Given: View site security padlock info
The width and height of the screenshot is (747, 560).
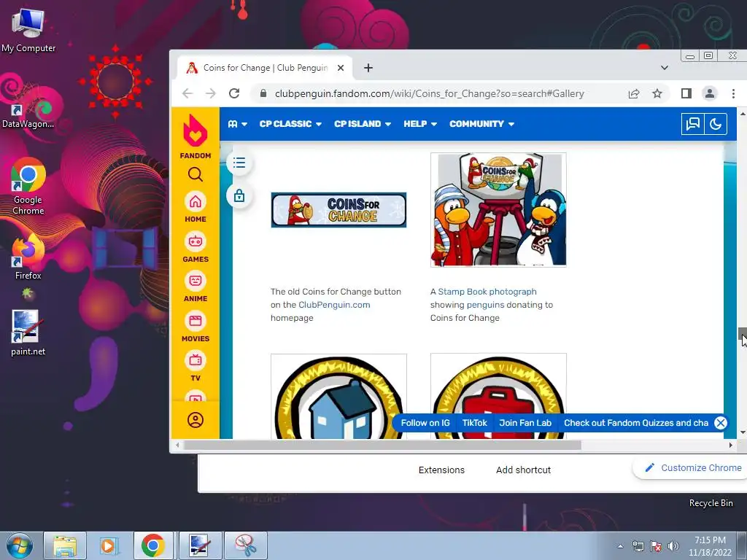Looking at the screenshot, I should pyautogui.click(x=263, y=93).
